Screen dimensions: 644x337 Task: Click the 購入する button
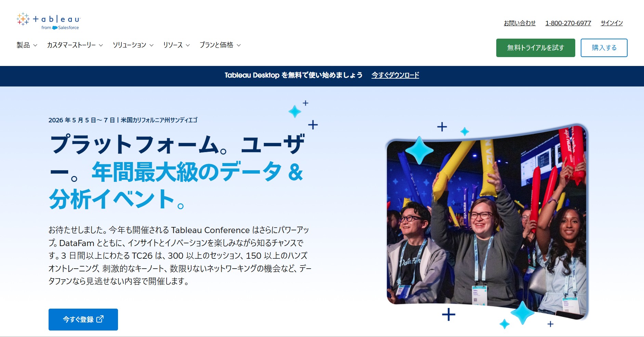pyautogui.click(x=604, y=48)
